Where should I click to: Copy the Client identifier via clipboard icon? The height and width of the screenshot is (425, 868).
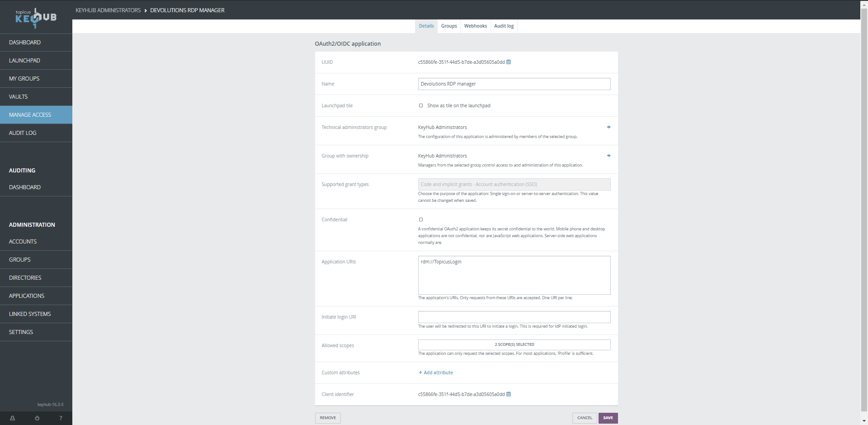tap(509, 394)
